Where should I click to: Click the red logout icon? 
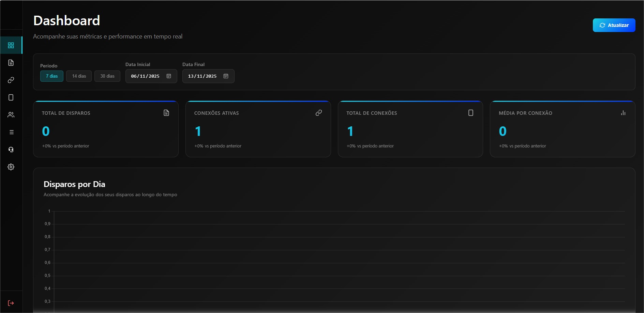11,303
